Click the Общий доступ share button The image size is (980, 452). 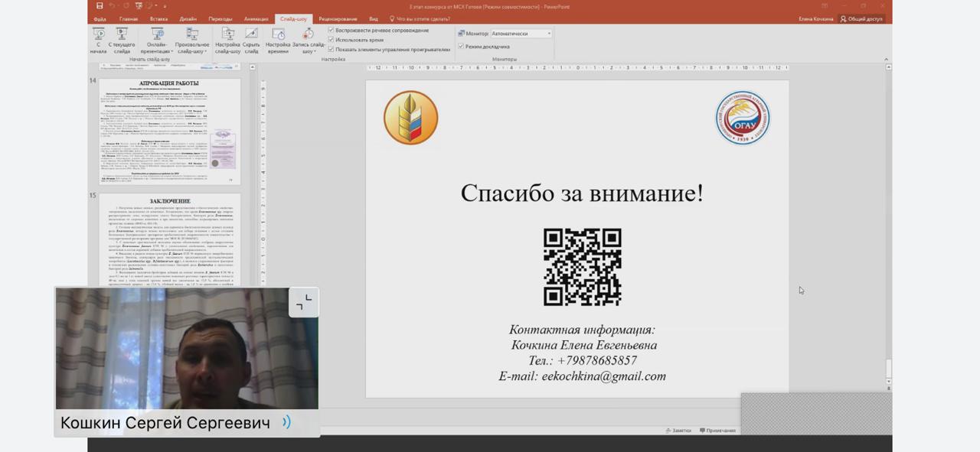[x=861, y=19]
